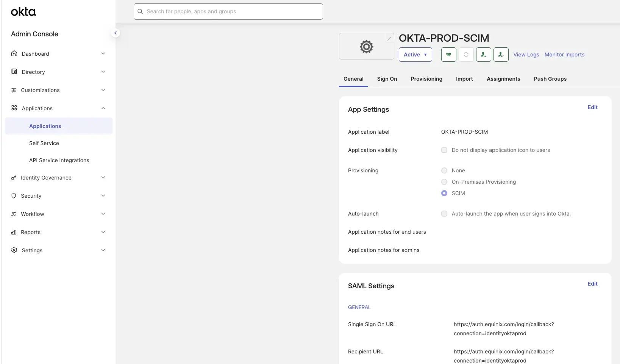This screenshot has height=364, width=620.
Task: Click the View Logs link
Action: click(x=526, y=55)
